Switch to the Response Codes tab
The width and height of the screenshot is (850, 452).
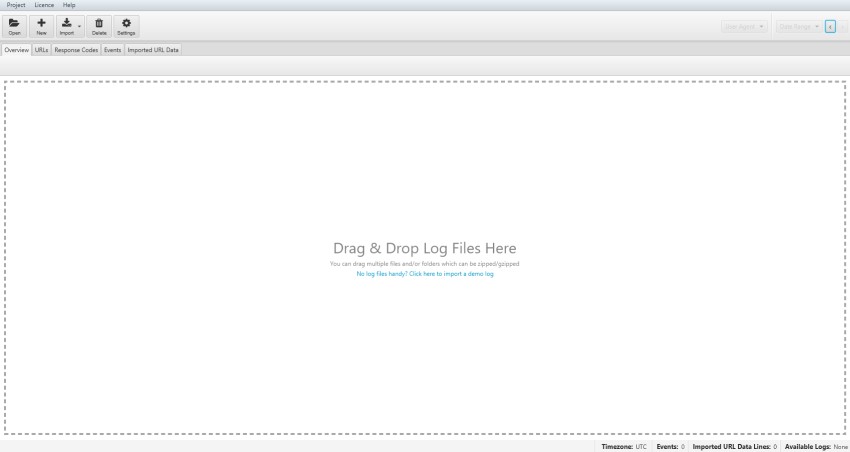click(x=76, y=50)
